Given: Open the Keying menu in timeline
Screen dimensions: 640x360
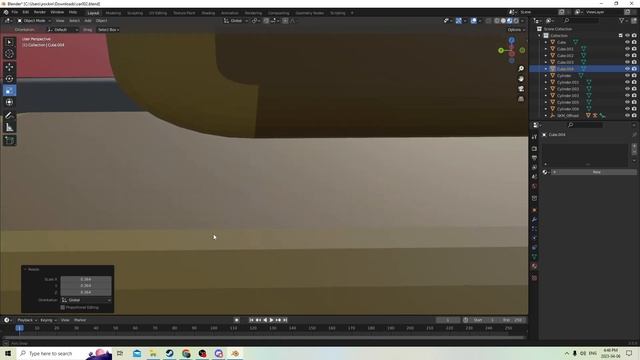Looking at the screenshot, I should click(48, 320).
